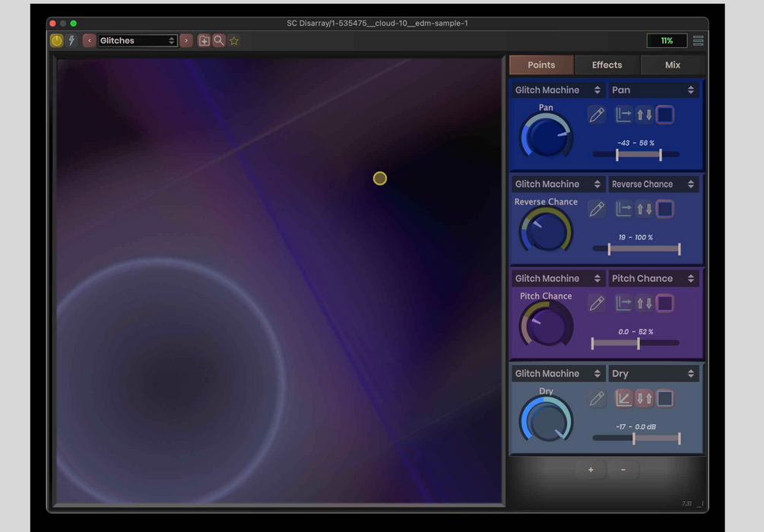764x532 pixels.
Task: Click axis direction icon in Reverse Chance row
Action: click(x=623, y=209)
